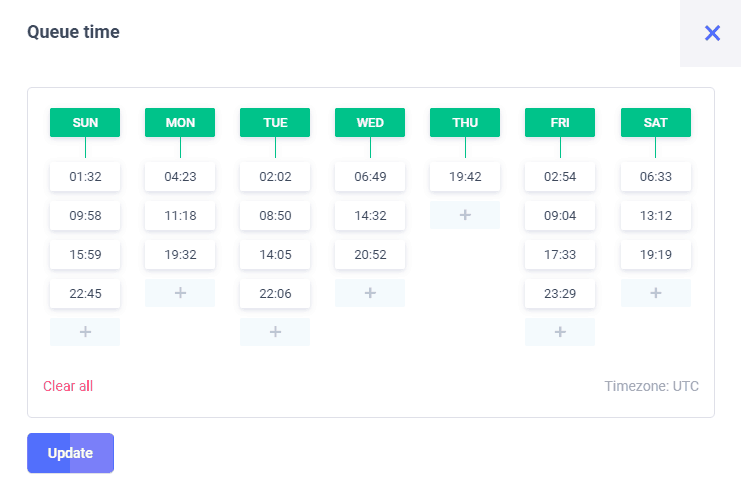Select the 14:05 Tuesday time slot
Screen dimensions: 741x487
pos(275,255)
